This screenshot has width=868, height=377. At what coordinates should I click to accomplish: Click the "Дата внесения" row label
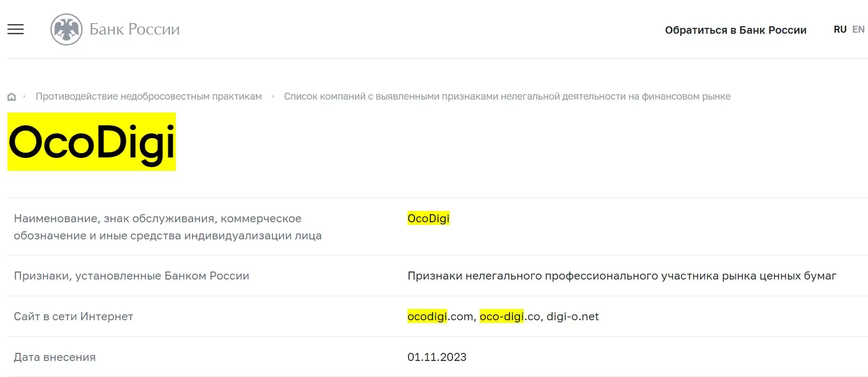point(55,357)
